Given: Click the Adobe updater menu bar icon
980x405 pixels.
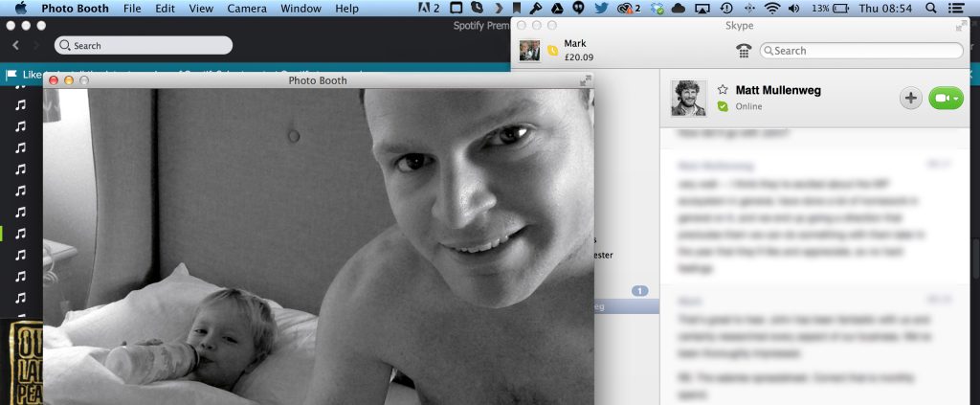Looking at the screenshot, I should 428,8.
